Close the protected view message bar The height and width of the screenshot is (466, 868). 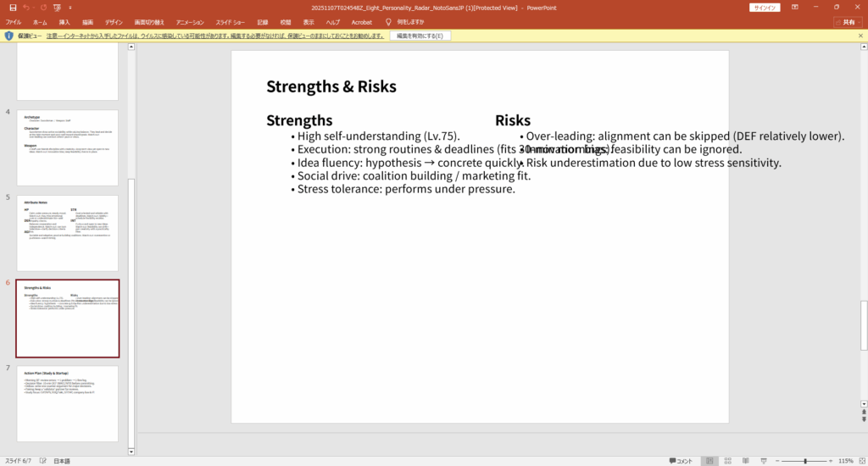click(x=860, y=36)
